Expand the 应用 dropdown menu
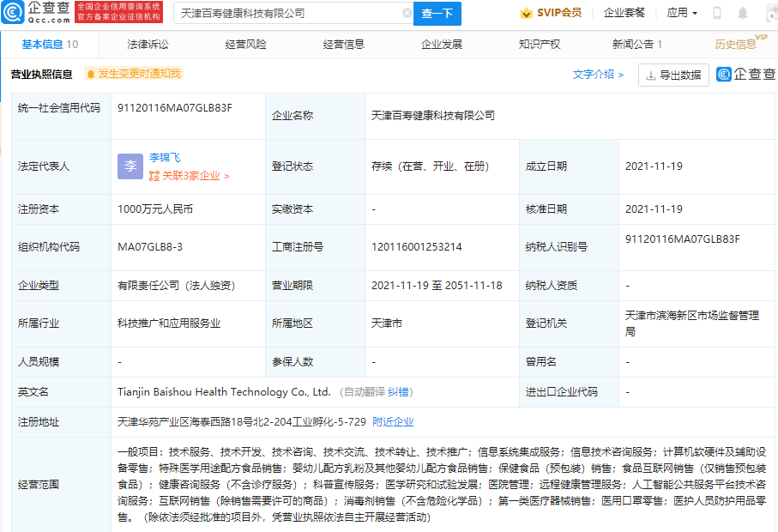 coord(682,13)
